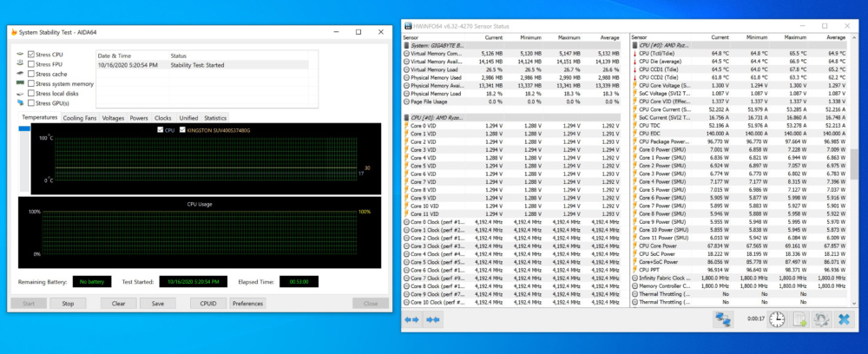Click the Clear button in AIDA64
The width and height of the screenshot is (868, 354).
click(118, 303)
